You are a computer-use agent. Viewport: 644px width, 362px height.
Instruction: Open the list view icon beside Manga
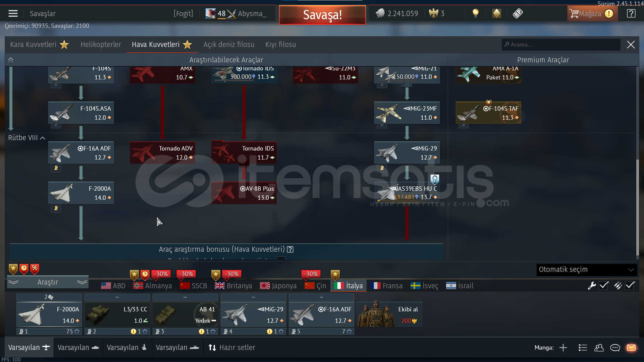pos(583,348)
